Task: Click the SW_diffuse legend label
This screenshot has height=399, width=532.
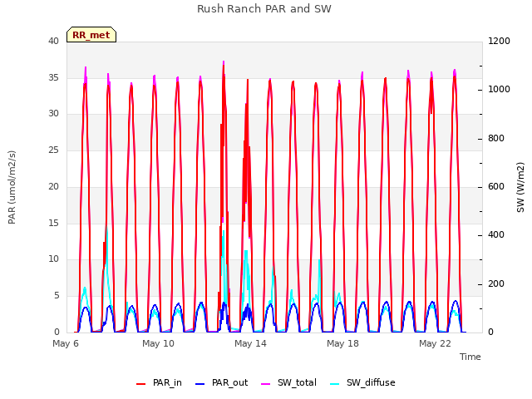Action: (371, 382)
